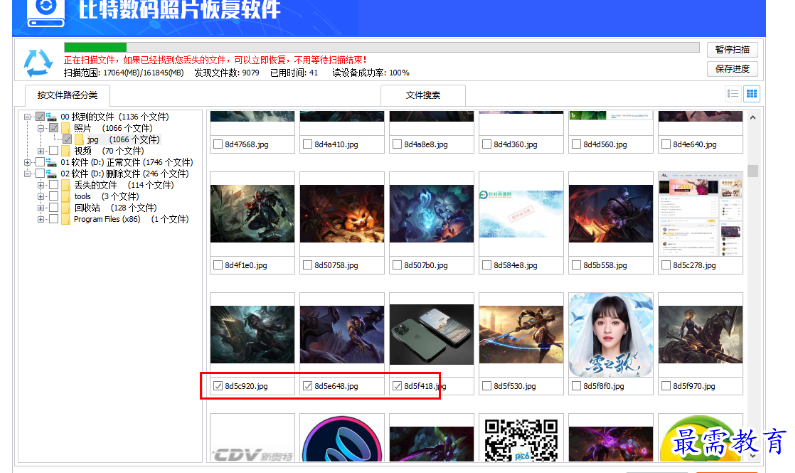Screen dimensions: 795x473
Task: Click file name 8d4a8e8.jpg
Action: pos(426,144)
